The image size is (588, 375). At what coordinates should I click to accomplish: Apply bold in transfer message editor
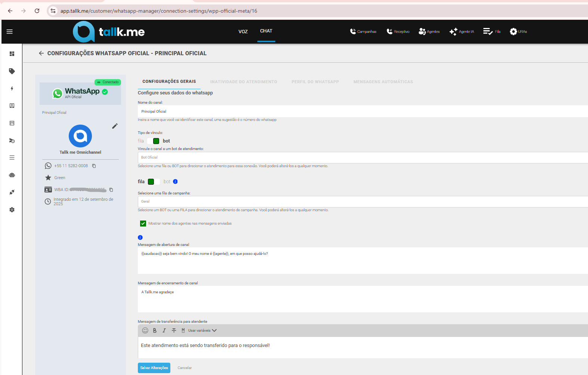[155, 331]
